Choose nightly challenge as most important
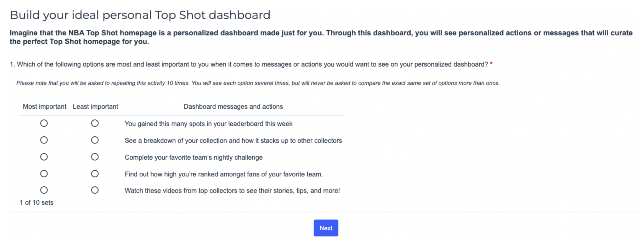 (44, 157)
